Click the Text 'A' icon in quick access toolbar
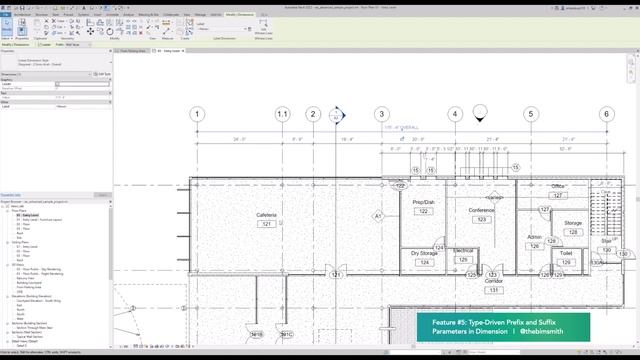The height and width of the screenshot is (360, 640). [84, 8]
